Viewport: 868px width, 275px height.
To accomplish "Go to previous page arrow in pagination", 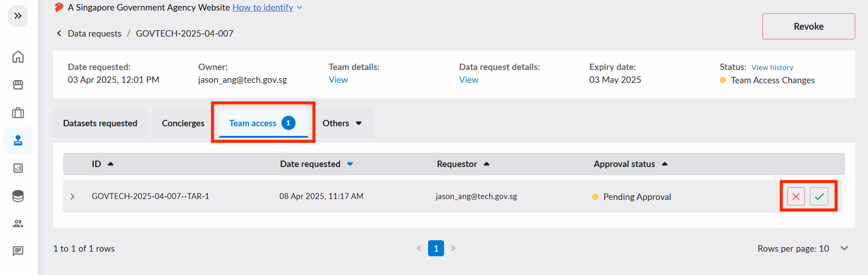I will (x=419, y=248).
